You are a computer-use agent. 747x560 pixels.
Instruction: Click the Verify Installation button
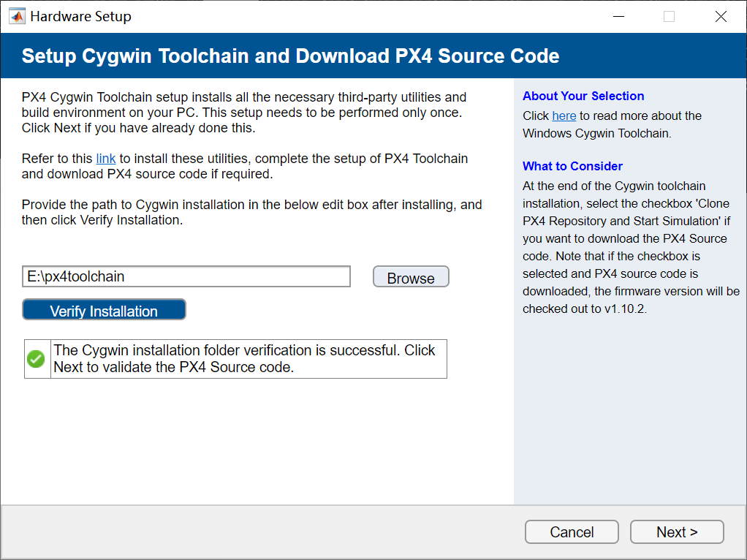tap(103, 310)
